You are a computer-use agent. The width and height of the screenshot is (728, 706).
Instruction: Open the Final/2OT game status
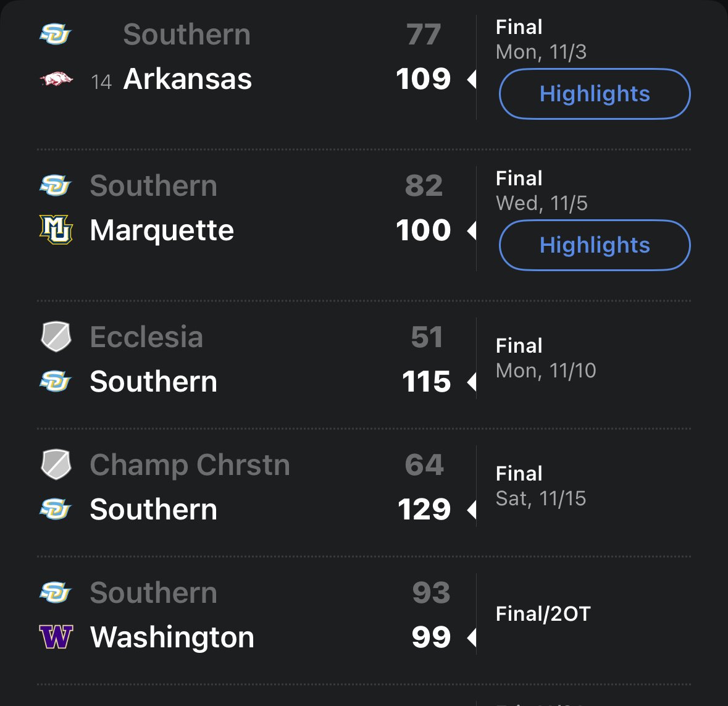(x=543, y=614)
